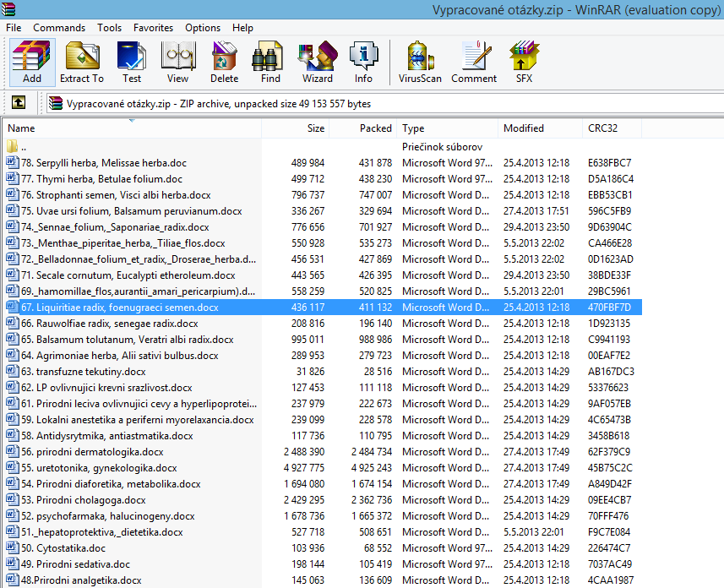Sort files by Packed column header

click(x=363, y=128)
